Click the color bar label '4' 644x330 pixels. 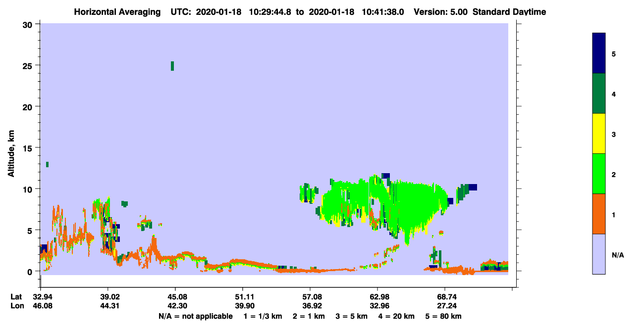tap(613, 94)
